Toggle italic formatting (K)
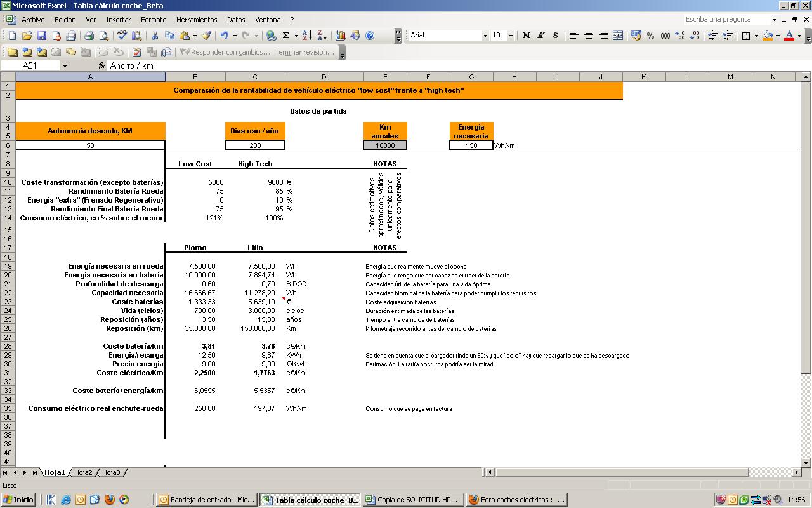 tap(540, 36)
